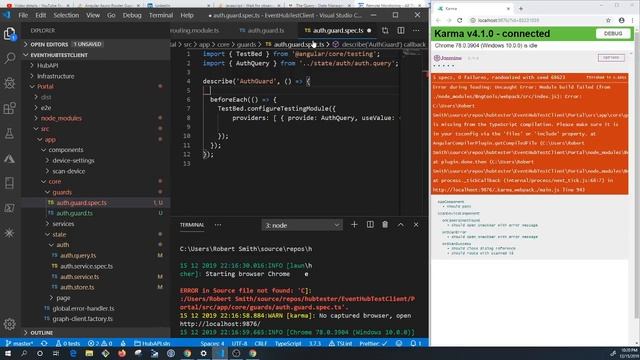
Task: Open the Test beaker view in the activity bar
Action: click(9, 133)
